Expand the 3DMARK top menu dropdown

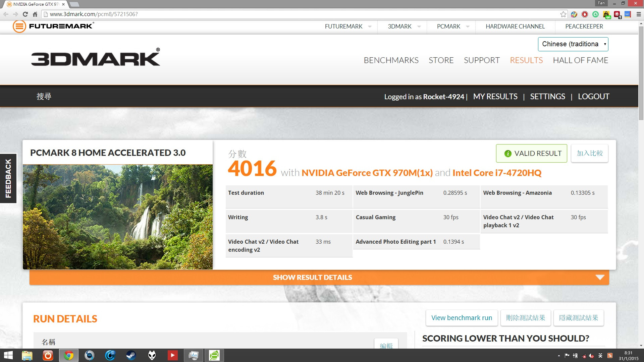coord(419,26)
